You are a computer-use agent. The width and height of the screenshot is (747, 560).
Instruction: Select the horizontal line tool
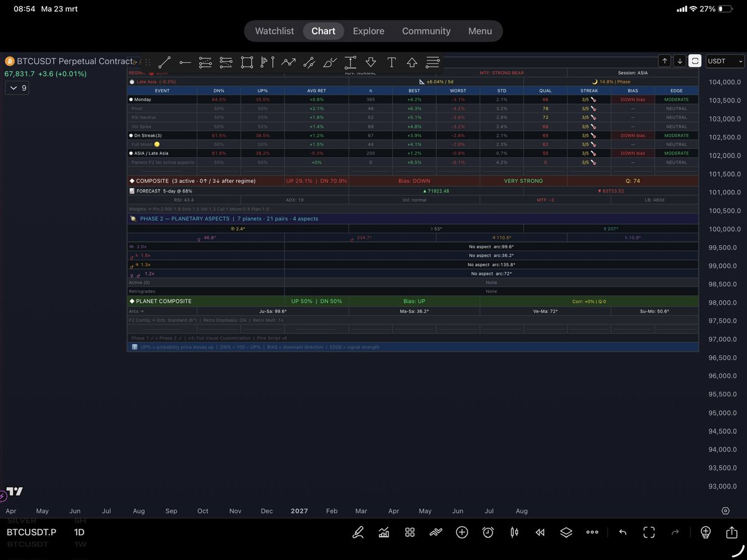pos(185,62)
